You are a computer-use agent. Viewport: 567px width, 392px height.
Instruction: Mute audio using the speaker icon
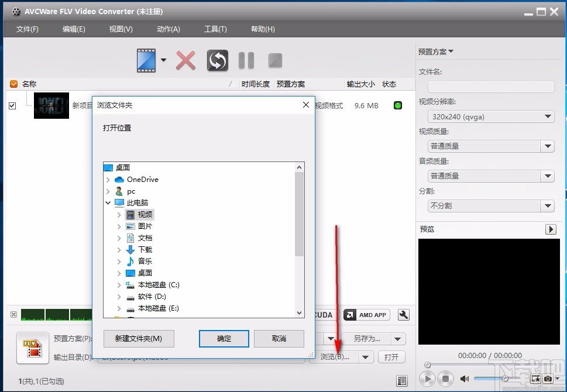pyautogui.click(x=464, y=379)
